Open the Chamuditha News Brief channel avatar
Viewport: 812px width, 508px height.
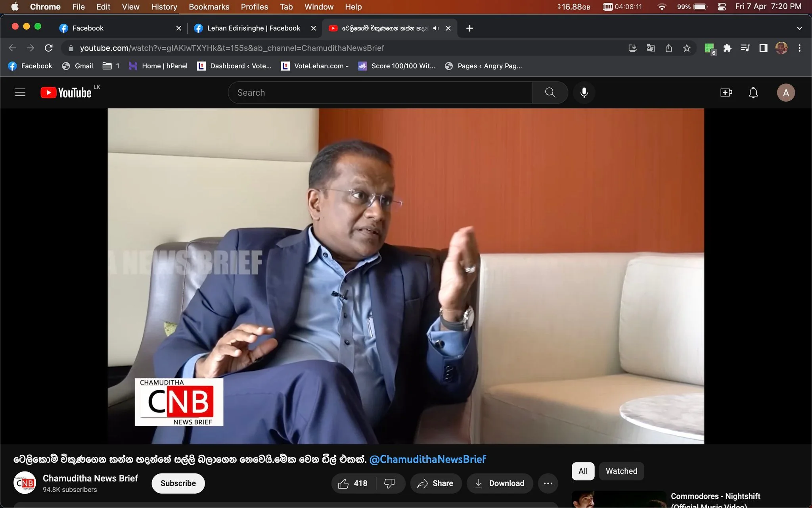click(x=25, y=483)
